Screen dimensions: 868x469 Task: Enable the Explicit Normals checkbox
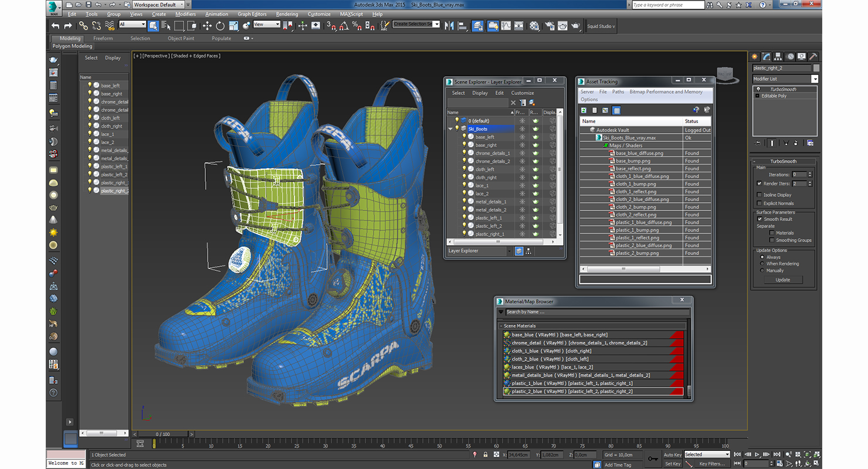(x=759, y=203)
